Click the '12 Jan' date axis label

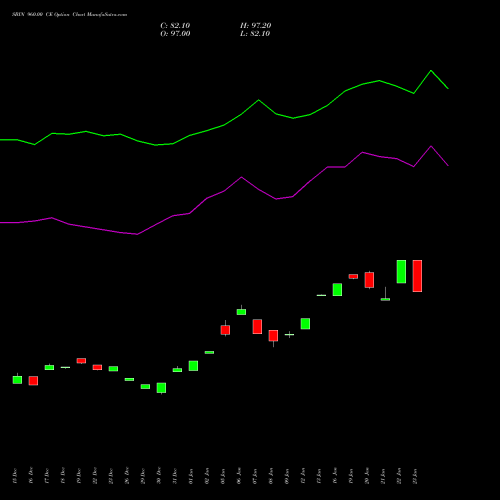(x=303, y=476)
